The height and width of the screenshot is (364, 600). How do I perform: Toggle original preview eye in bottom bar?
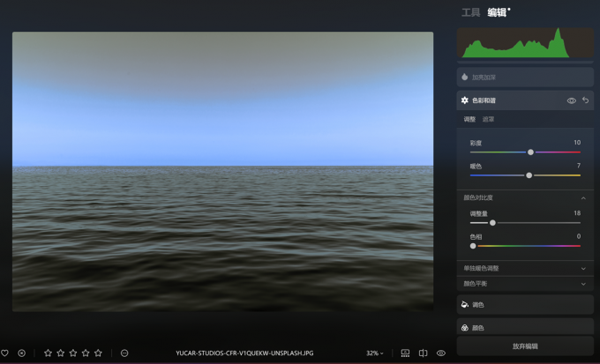441,353
